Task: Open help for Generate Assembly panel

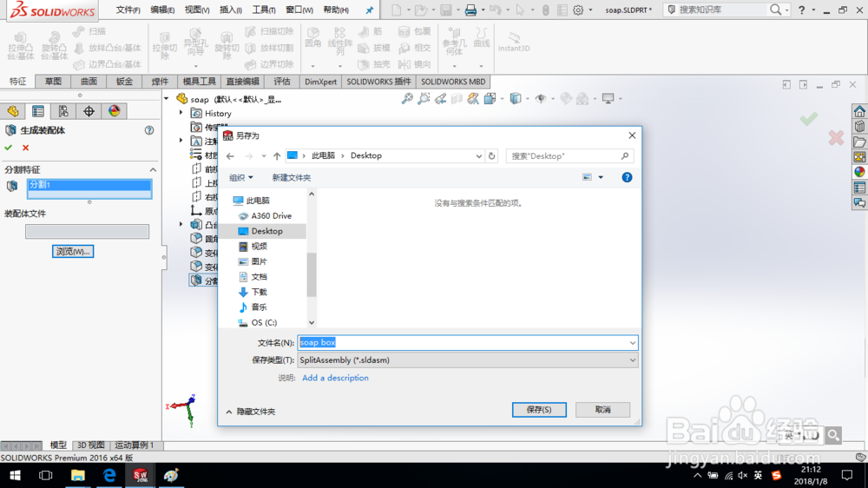Action: (x=149, y=131)
